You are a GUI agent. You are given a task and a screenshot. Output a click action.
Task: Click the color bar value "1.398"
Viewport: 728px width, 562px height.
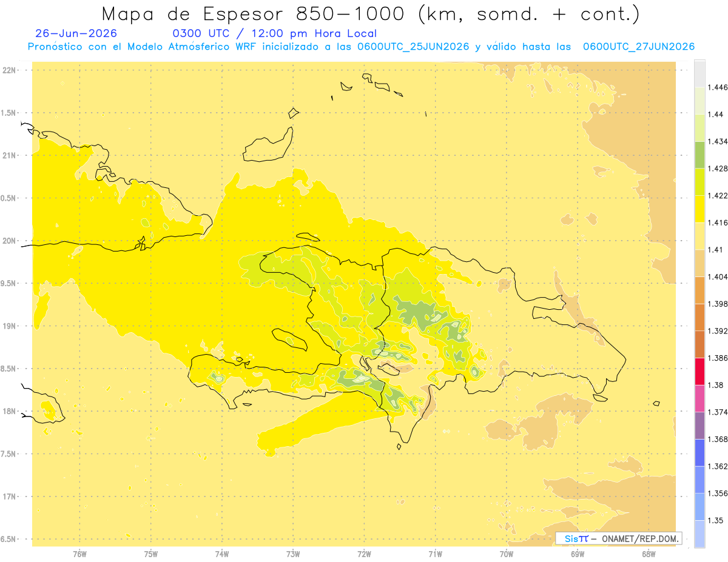pos(718,304)
